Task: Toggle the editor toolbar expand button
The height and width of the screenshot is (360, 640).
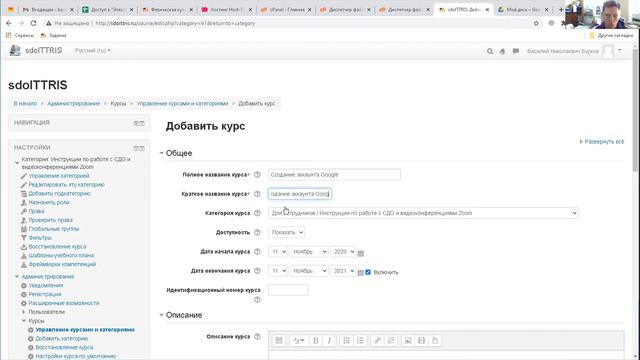Action: [x=279, y=340]
